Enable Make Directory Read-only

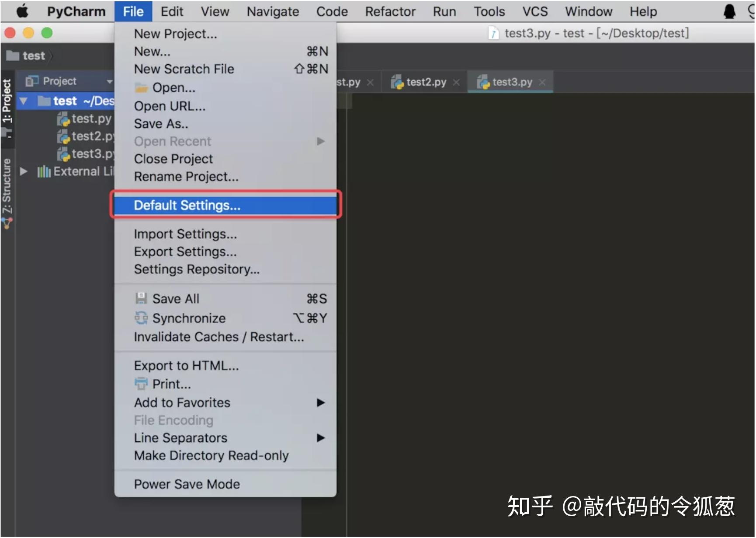pos(212,455)
